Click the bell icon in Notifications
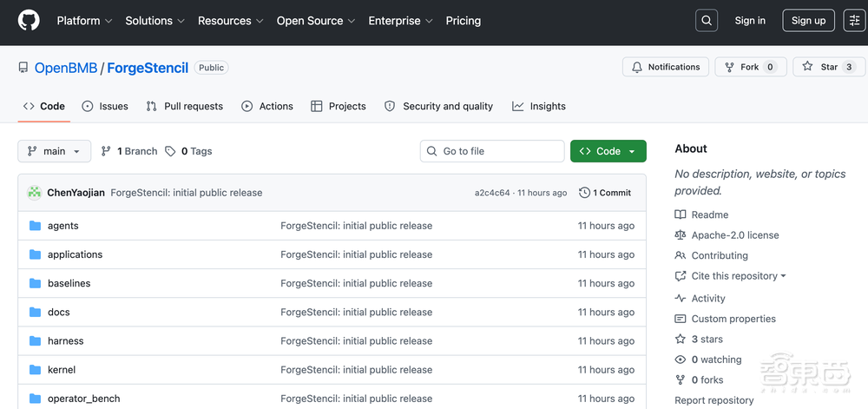868x409 pixels. (x=637, y=67)
